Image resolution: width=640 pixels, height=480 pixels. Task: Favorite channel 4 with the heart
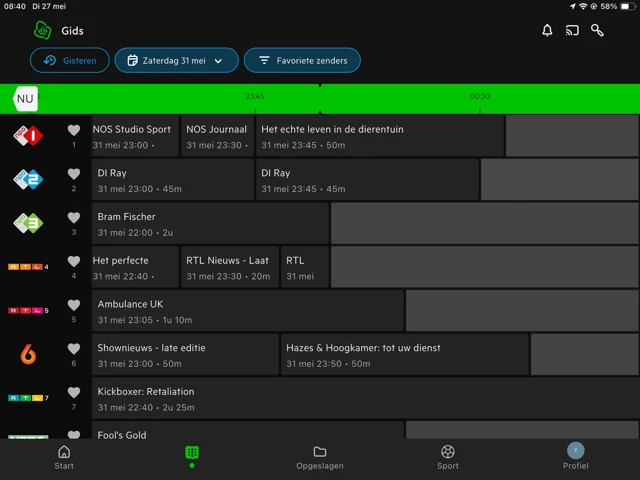point(74,261)
